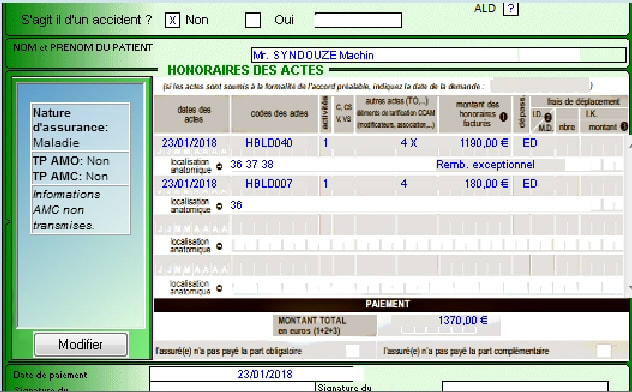Click scroll down arrow of acts table
This screenshot has height=392, width=632.
click(629, 287)
